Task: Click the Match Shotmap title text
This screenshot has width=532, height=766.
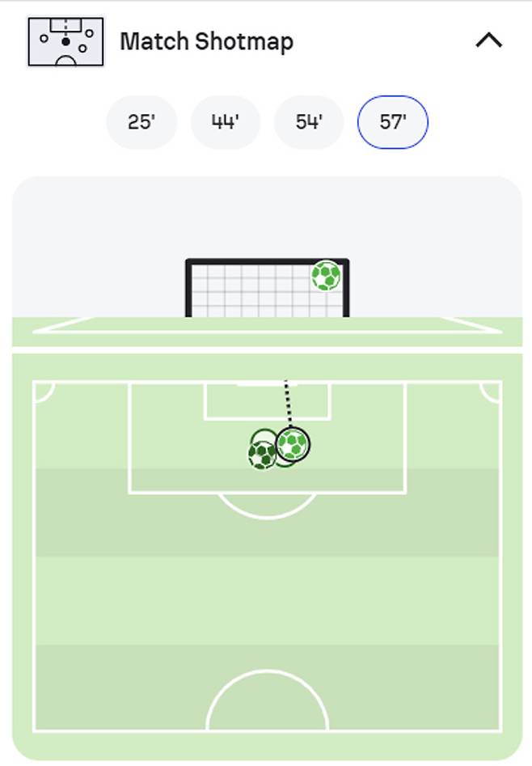Action: point(206,41)
